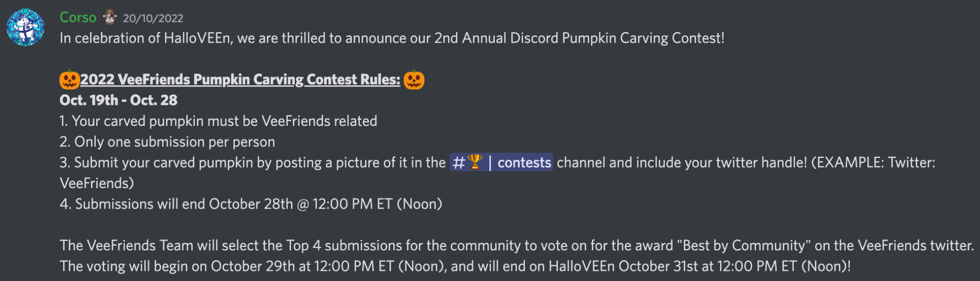This screenshot has height=281, width=980.
Task: Click the username Corso
Action: 79,17
